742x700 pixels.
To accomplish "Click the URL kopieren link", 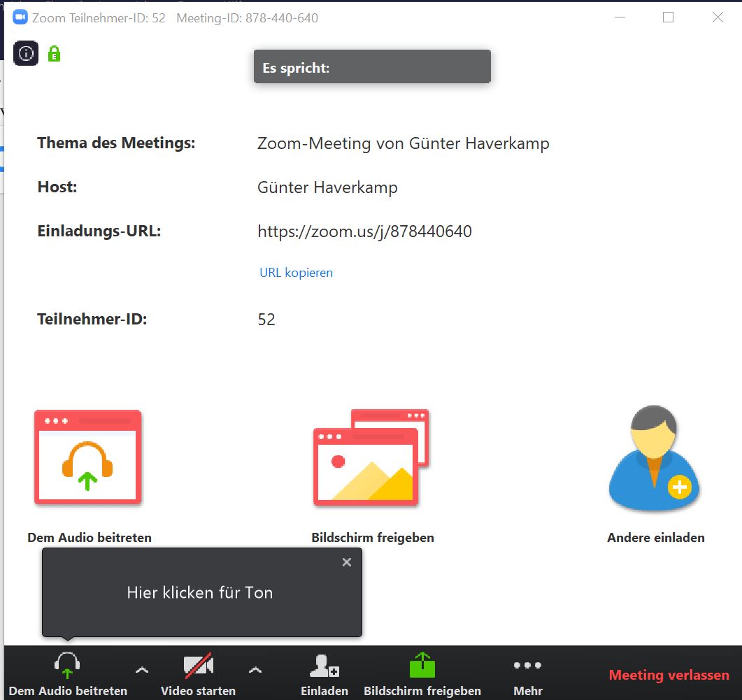I will pos(297,273).
